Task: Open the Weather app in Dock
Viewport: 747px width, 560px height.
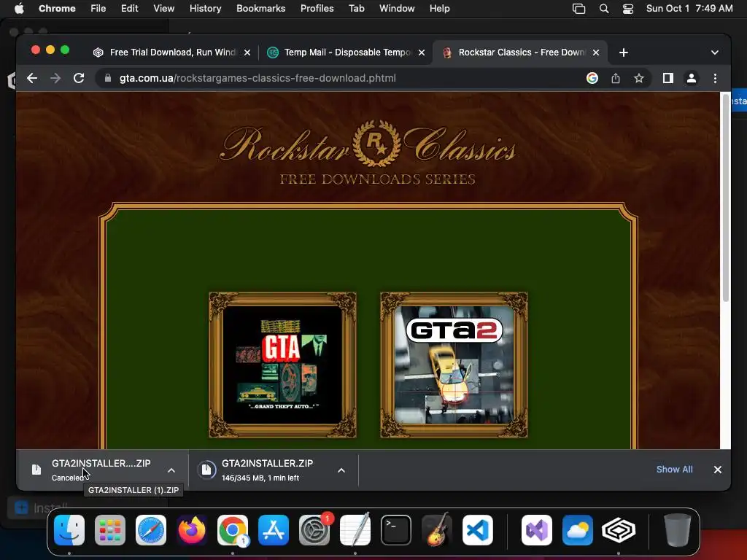Action: tap(578, 530)
